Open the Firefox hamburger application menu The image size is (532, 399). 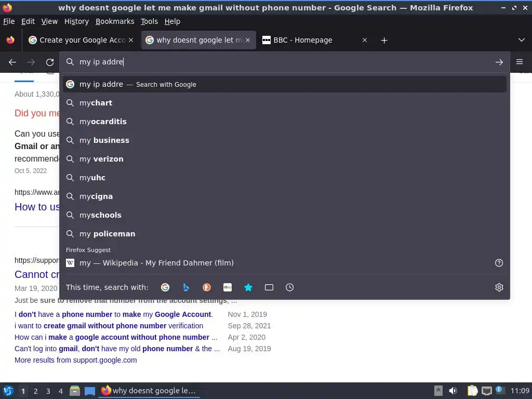pyautogui.click(x=520, y=62)
